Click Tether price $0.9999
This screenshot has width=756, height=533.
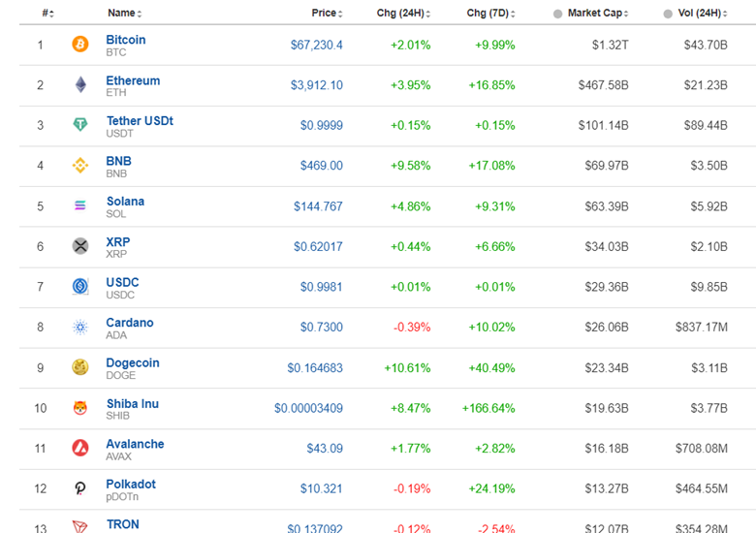322,125
